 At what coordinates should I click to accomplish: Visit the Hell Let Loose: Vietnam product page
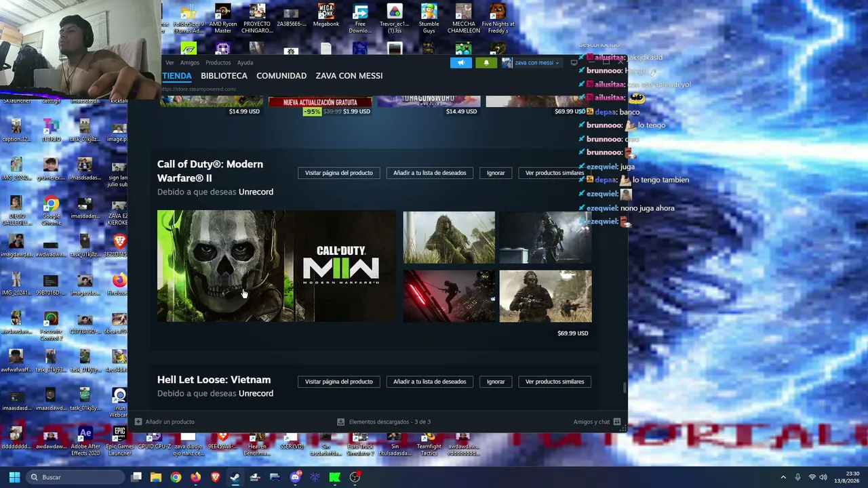point(339,382)
